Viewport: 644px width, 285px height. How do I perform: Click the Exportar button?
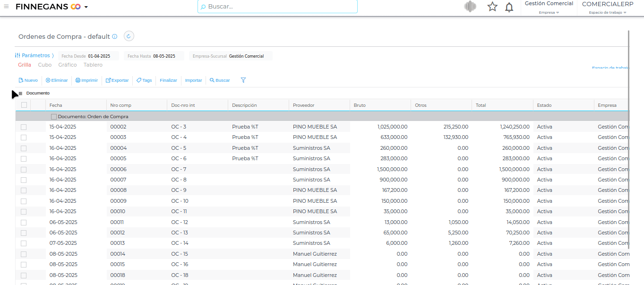coord(117,80)
